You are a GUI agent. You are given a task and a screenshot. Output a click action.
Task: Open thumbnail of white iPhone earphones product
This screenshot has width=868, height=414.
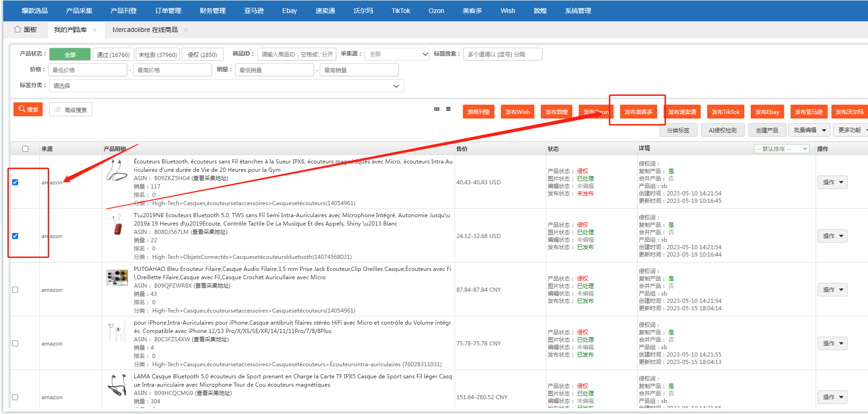117,332
